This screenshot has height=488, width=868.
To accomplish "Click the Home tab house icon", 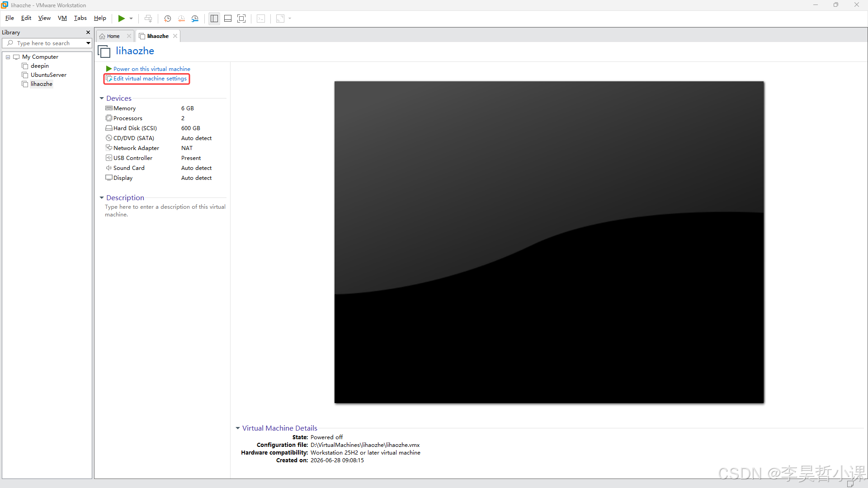I will 103,36.
